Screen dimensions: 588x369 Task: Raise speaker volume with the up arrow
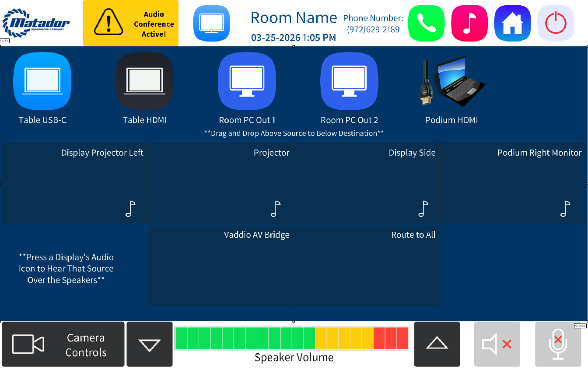(437, 344)
